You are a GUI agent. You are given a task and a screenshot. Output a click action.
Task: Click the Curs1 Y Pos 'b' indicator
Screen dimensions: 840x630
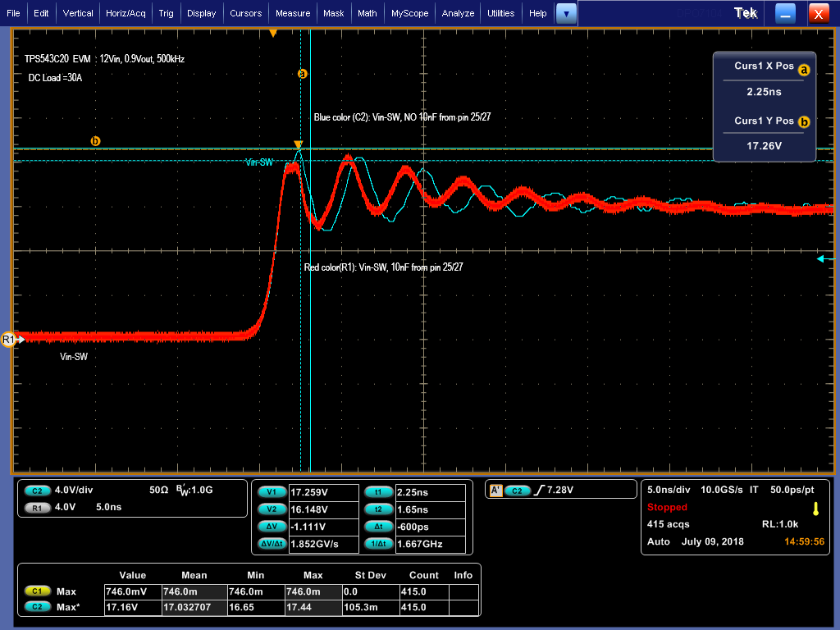(x=804, y=121)
